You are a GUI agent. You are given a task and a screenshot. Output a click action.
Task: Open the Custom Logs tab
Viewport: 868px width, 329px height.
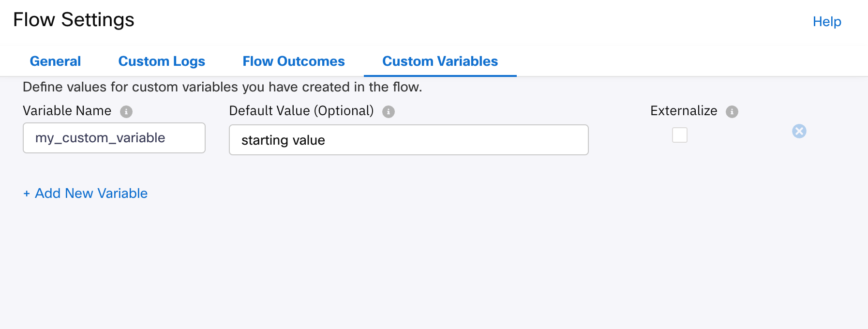(x=162, y=61)
